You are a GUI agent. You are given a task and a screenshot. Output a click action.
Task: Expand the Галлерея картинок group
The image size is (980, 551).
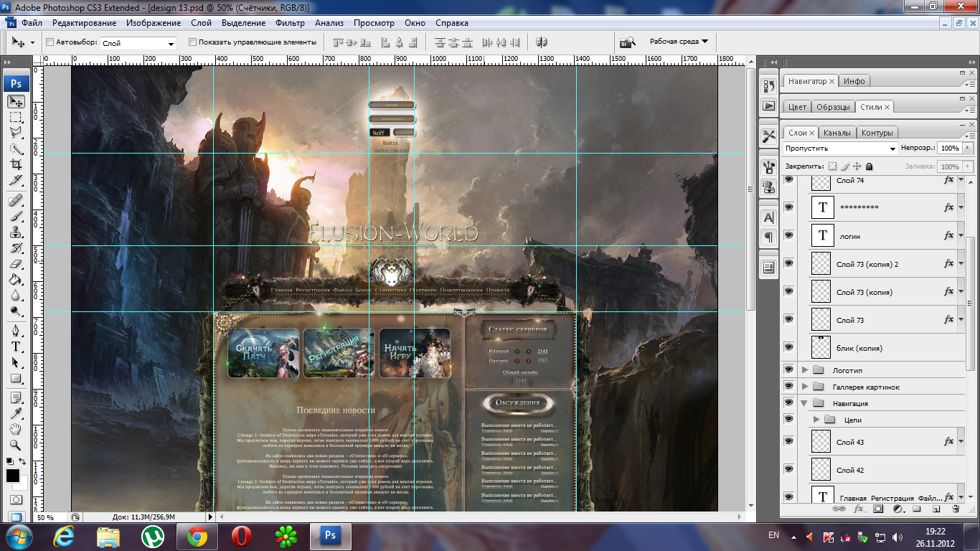click(805, 387)
